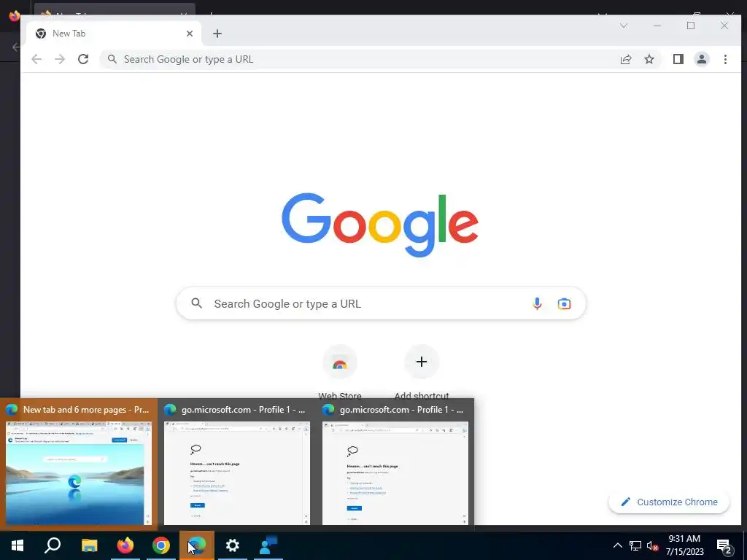Expand the tab search chevron
Image resolution: width=747 pixels, height=560 pixels.
tap(623, 26)
